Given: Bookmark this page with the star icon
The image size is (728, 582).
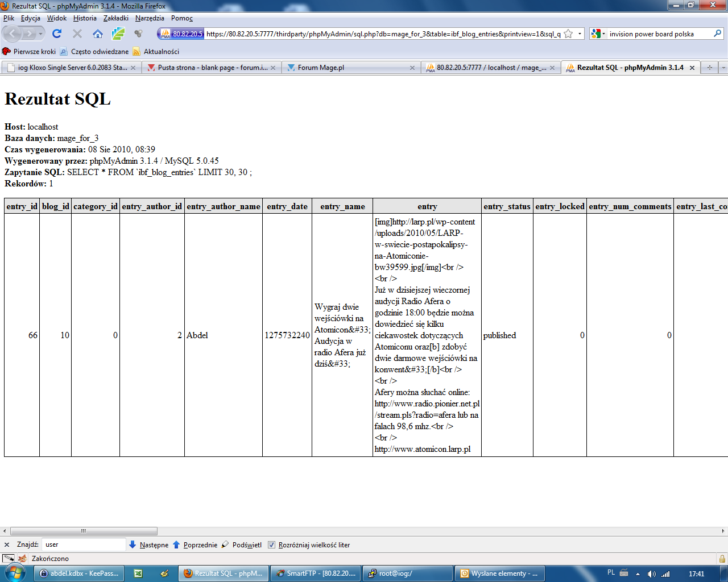Looking at the screenshot, I should [568, 34].
